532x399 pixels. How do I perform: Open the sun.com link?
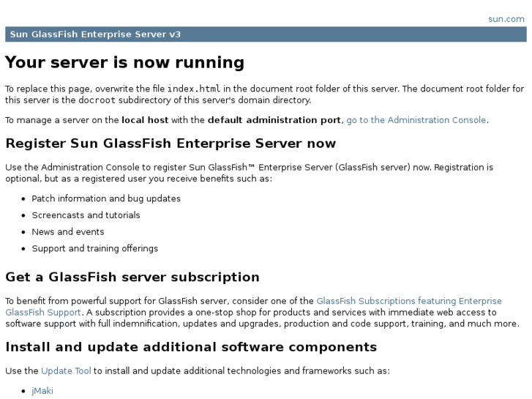pos(506,19)
